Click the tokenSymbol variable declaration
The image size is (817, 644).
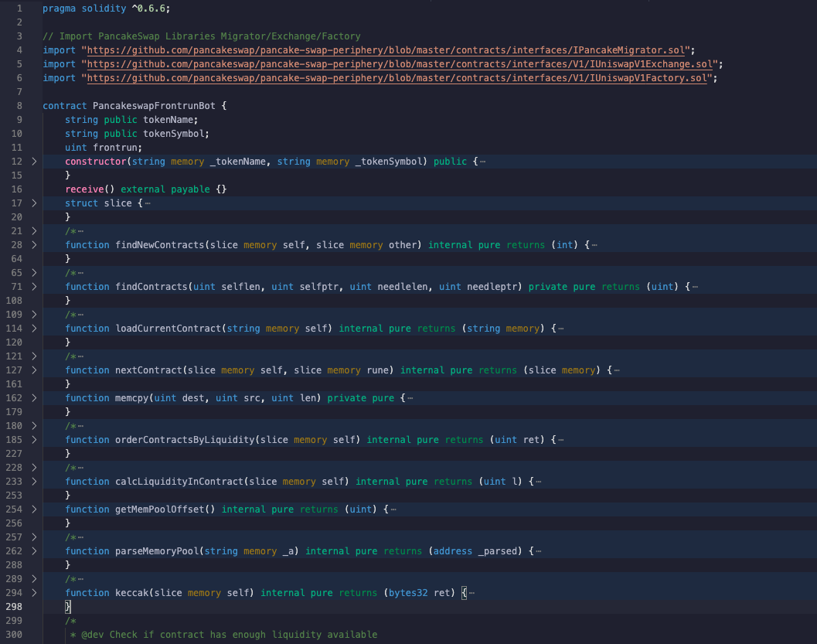(x=137, y=134)
